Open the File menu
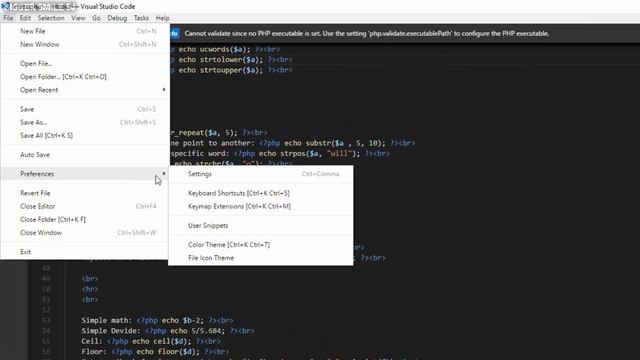Screen dimensions: 640x360 pyautogui.click(x=8, y=18)
